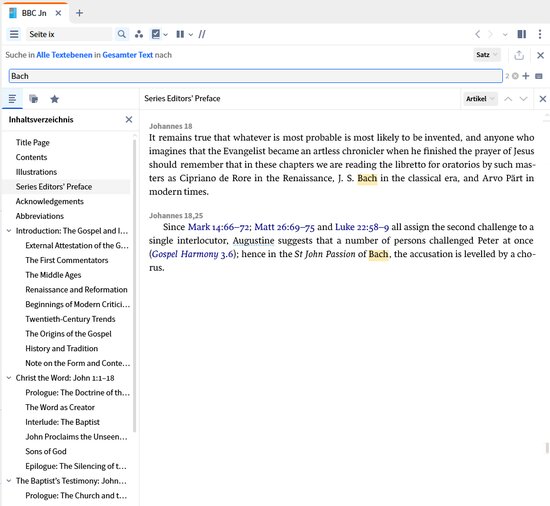Open the Satz search scope dropdown

pos(487,55)
